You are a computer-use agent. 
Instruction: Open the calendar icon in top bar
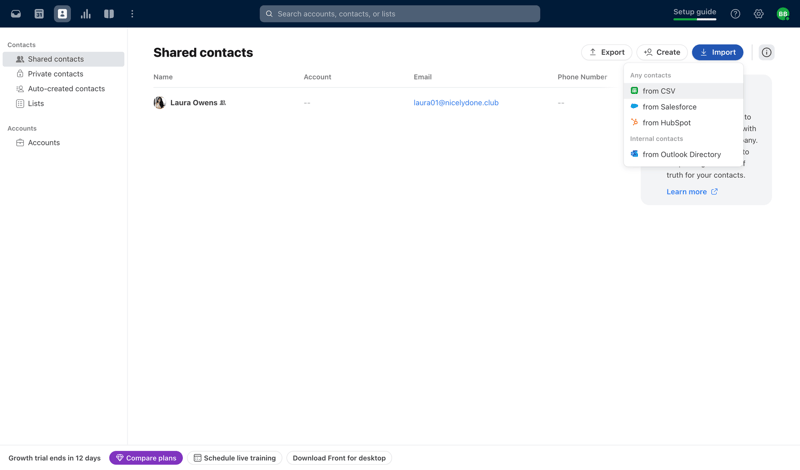39,14
